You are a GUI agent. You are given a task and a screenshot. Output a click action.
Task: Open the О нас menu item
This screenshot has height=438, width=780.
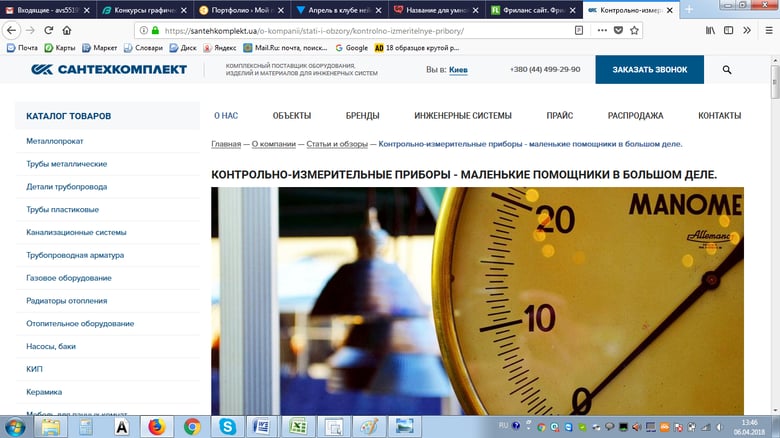tap(226, 115)
